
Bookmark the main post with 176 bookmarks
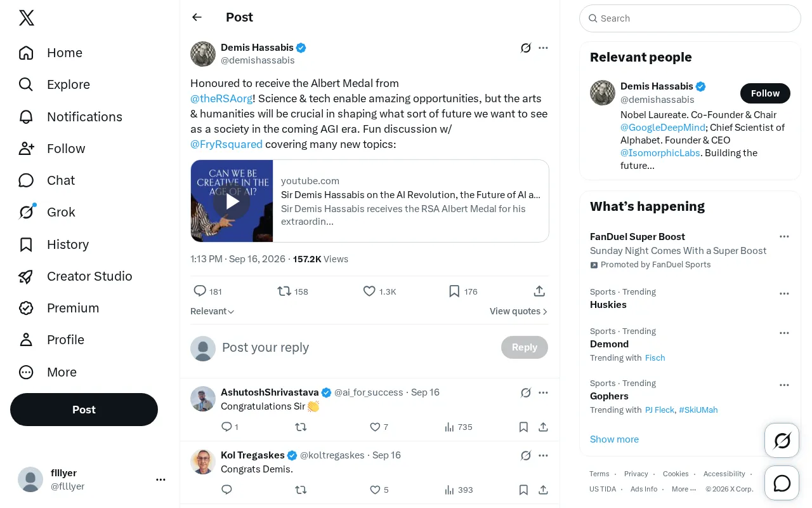pyautogui.click(x=454, y=291)
